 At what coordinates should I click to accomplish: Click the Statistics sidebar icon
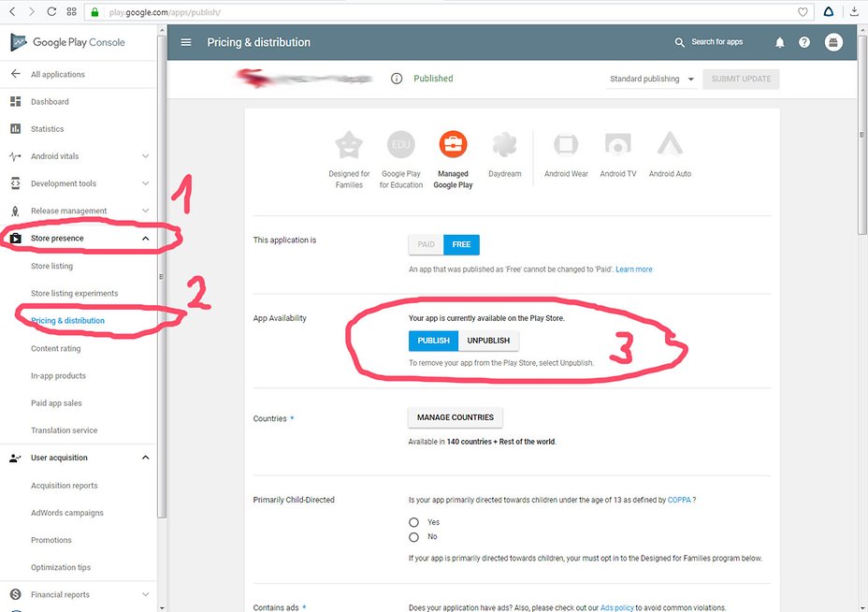[x=16, y=128]
